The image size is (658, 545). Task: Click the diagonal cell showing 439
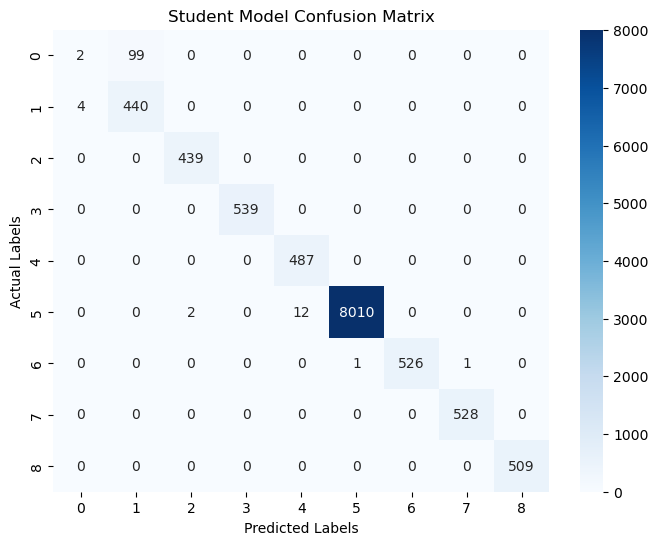coord(191,157)
